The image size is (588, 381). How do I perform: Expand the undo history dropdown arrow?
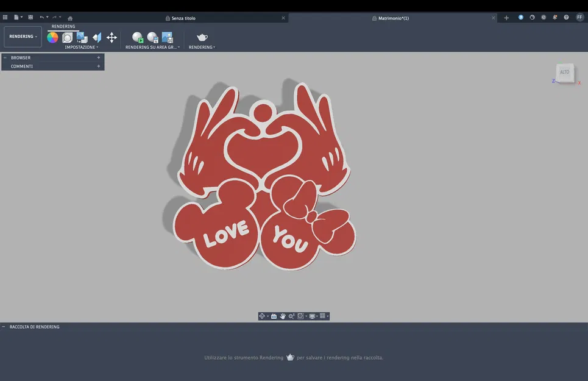point(48,17)
